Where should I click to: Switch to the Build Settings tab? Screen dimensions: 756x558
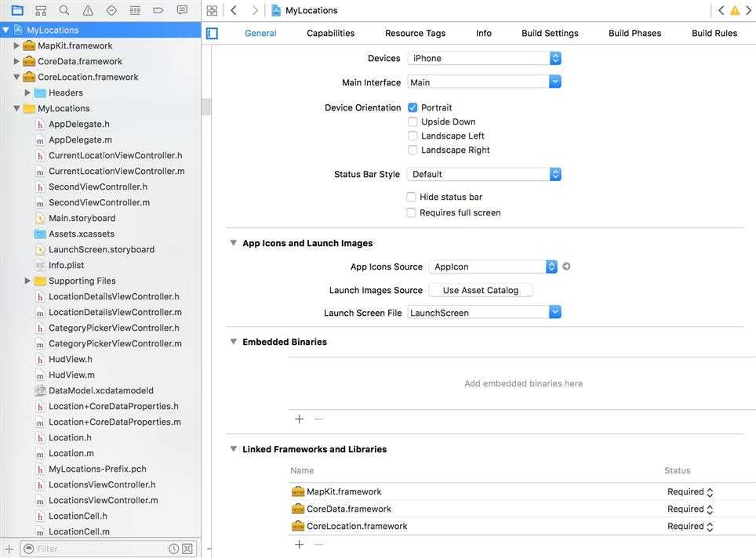click(x=550, y=33)
